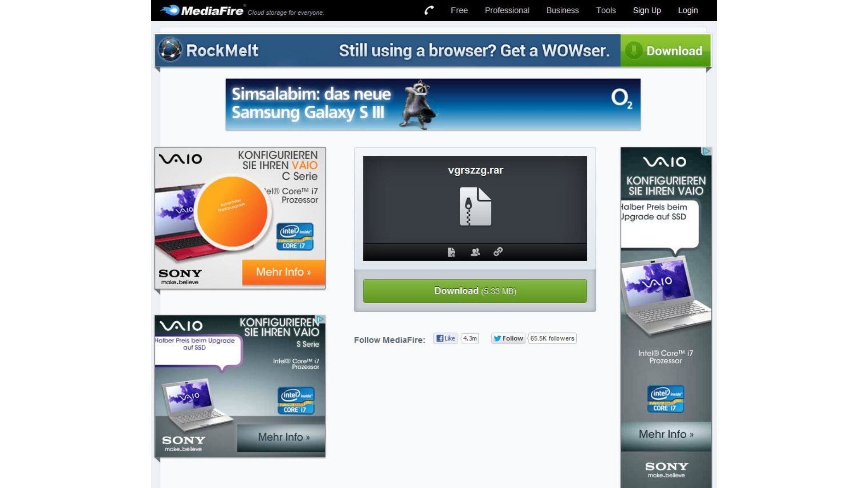Image resolution: width=868 pixels, height=488 pixels.
Task: Click Intel Core i7 badge in S Serie ad
Action: coord(296,400)
